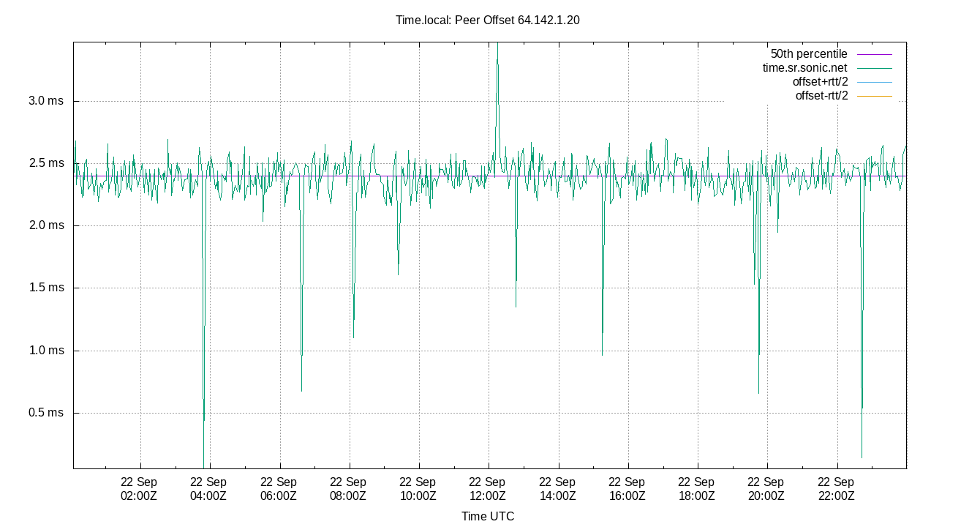Click the '2.0 ms' y-axis label
980x527 pixels.
(x=46, y=225)
